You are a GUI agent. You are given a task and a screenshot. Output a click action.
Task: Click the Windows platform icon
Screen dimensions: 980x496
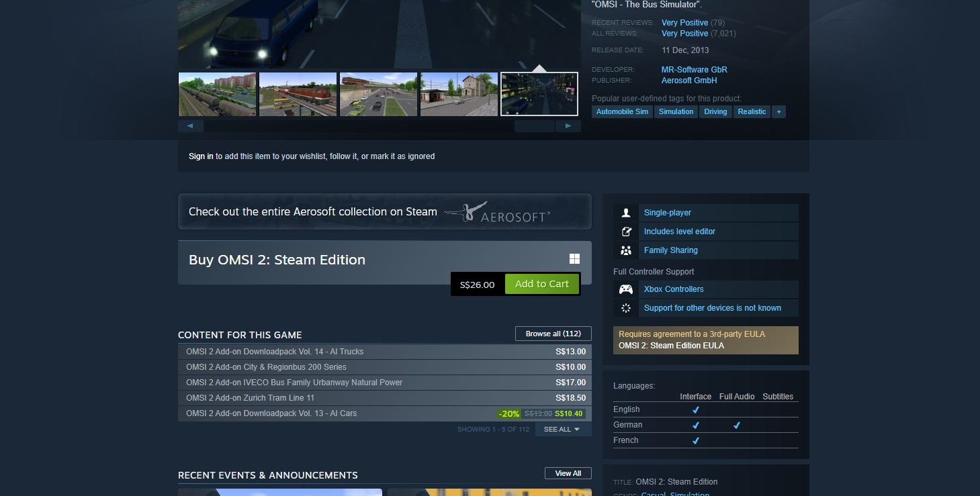[574, 259]
